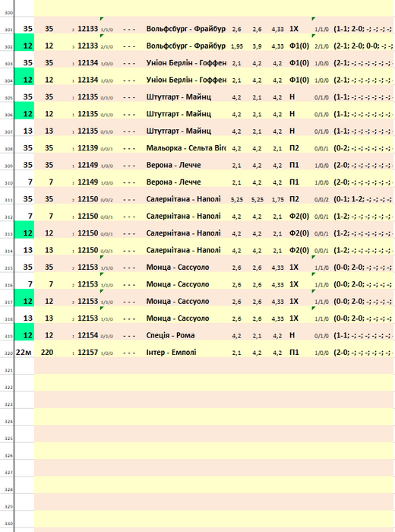The image size is (395, 532).
Task: Click "0/0/1" right of П2 in row 308
Action: (x=321, y=149)
